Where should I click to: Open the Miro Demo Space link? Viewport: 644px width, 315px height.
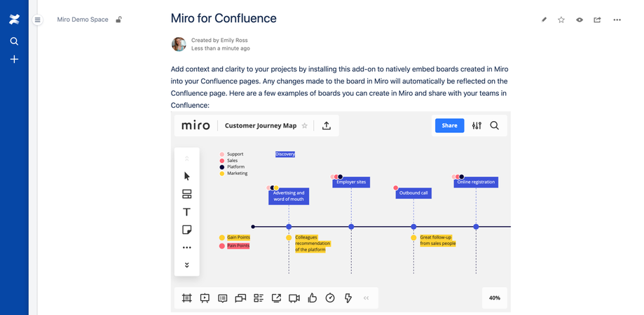pos(83,20)
